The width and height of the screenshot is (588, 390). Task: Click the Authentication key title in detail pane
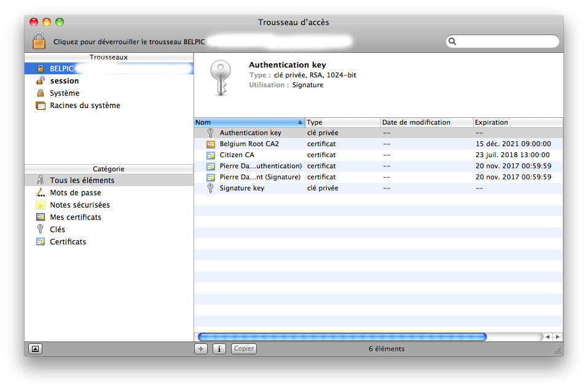(x=288, y=64)
